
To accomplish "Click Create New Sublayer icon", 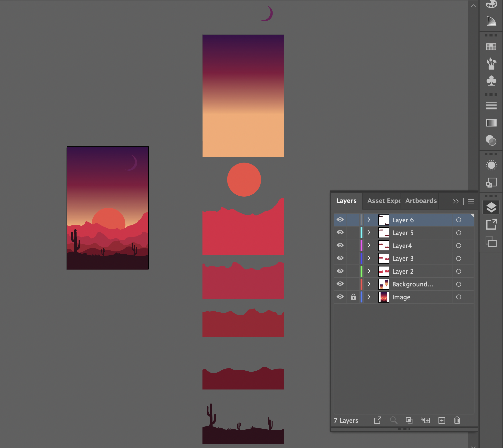I will click(x=425, y=420).
